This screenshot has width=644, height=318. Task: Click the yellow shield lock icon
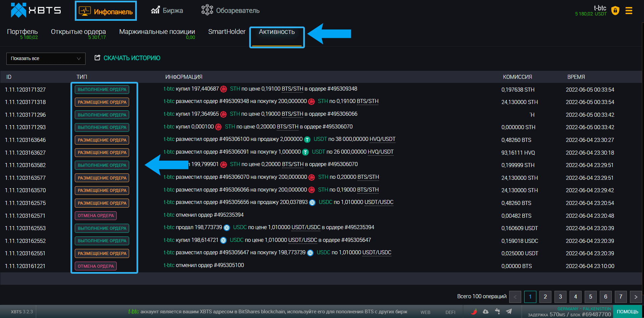(615, 11)
